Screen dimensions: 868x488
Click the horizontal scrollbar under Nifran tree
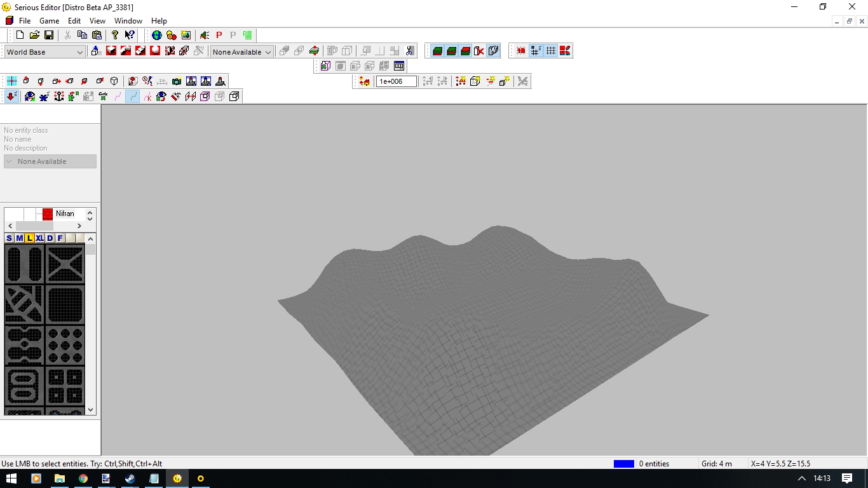(x=44, y=226)
